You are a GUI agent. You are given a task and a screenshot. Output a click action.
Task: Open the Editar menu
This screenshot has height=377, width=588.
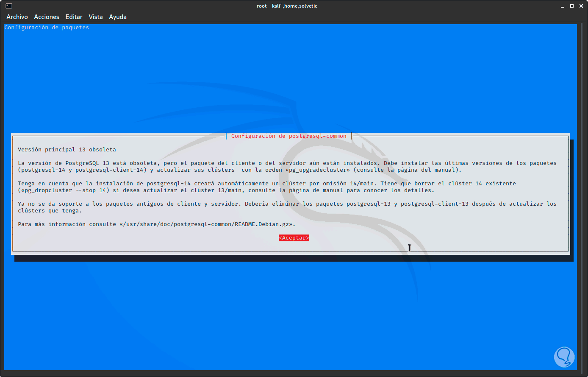[74, 17]
